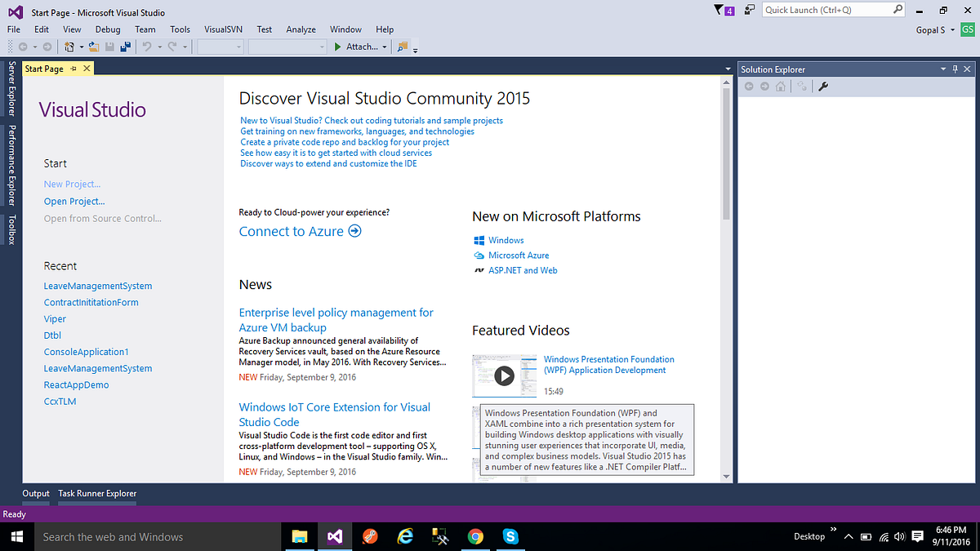Toggle the Start Page tab pin

(73, 69)
